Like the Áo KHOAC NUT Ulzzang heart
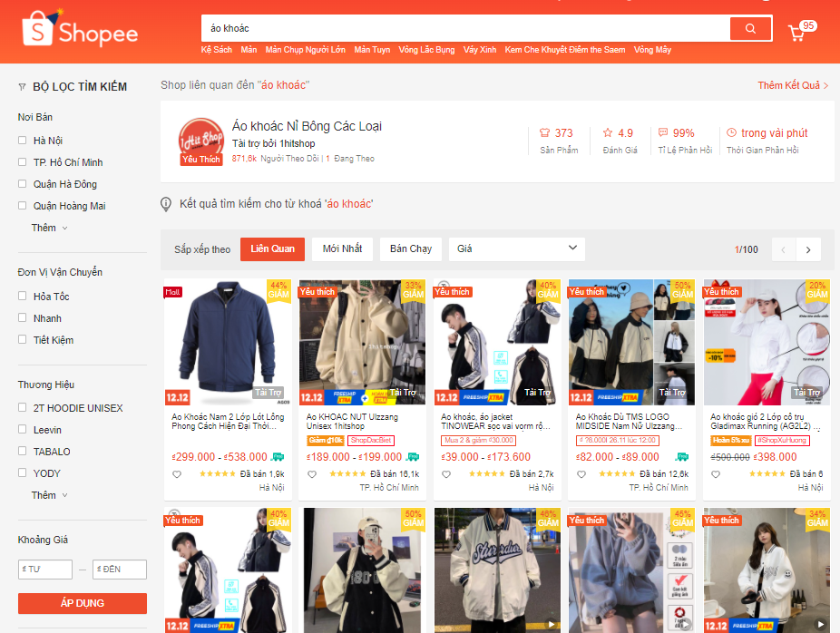 point(312,474)
